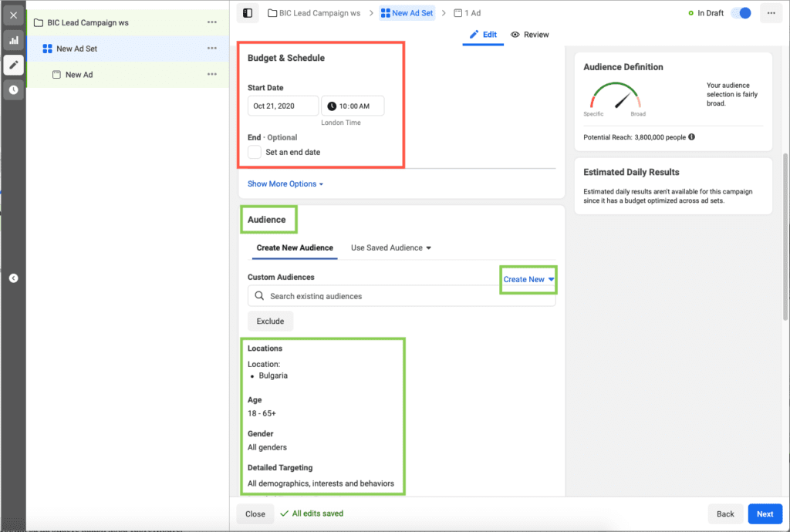Open the three-dot menu at top right
Image resolution: width=790 pixels, height=532 pixels.
tap(771, 13)
